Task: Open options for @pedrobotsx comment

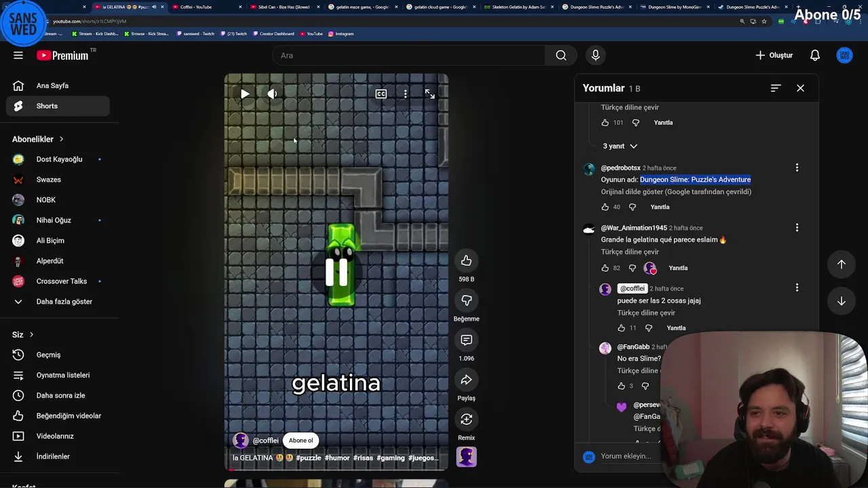Action: pyautogui.click(x=797, y=167)
